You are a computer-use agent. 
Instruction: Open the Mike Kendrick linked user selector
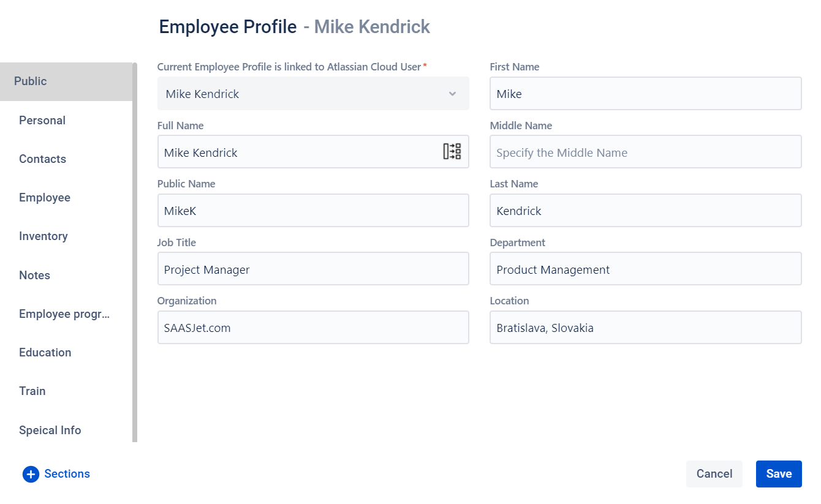point(313,94)
